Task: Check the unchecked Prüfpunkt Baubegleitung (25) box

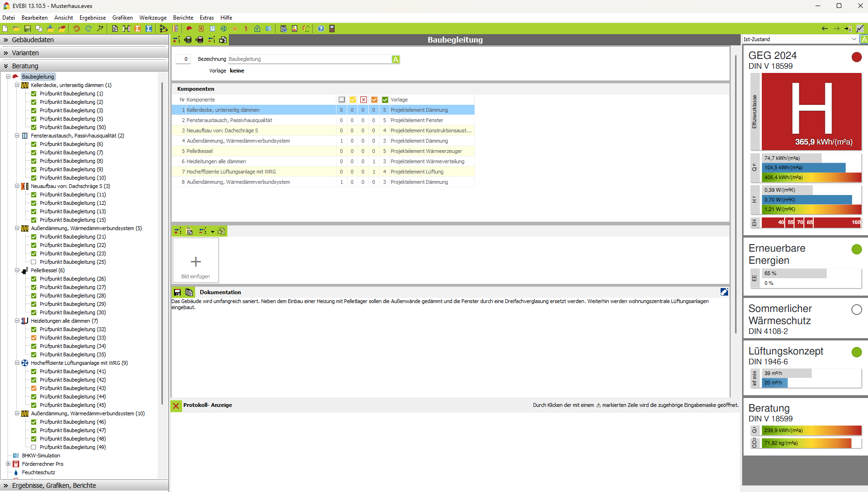Action: (x=34, y=262)
